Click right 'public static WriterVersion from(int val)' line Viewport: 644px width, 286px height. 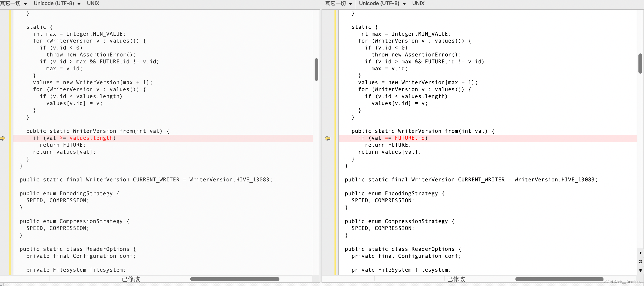click(423, 131)
